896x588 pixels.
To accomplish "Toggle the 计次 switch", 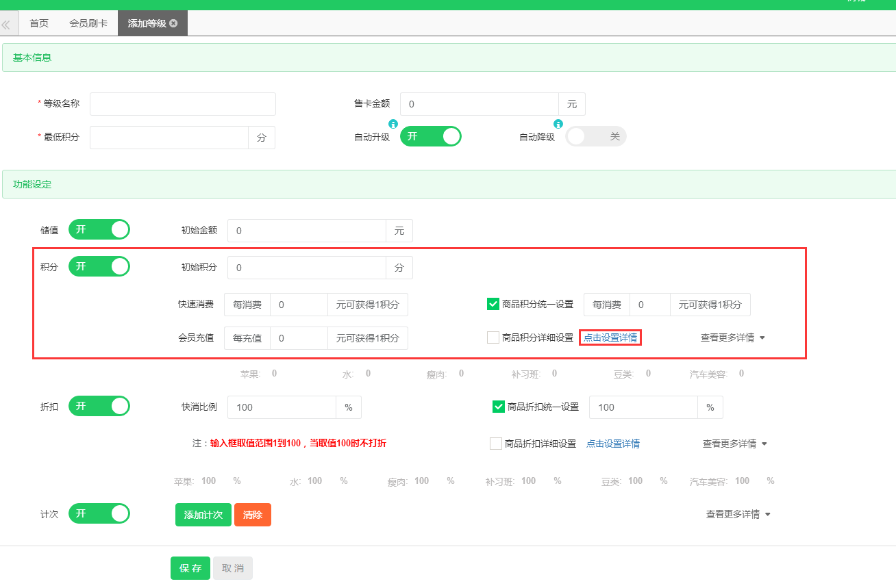I will click(99, 513).
